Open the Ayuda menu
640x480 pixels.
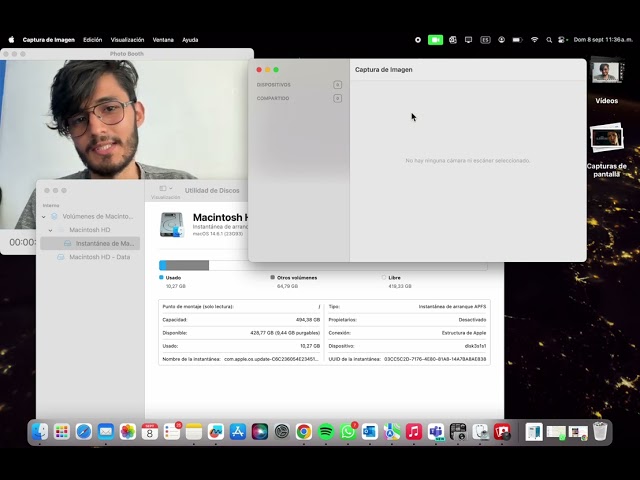click(x=190, y=40)
